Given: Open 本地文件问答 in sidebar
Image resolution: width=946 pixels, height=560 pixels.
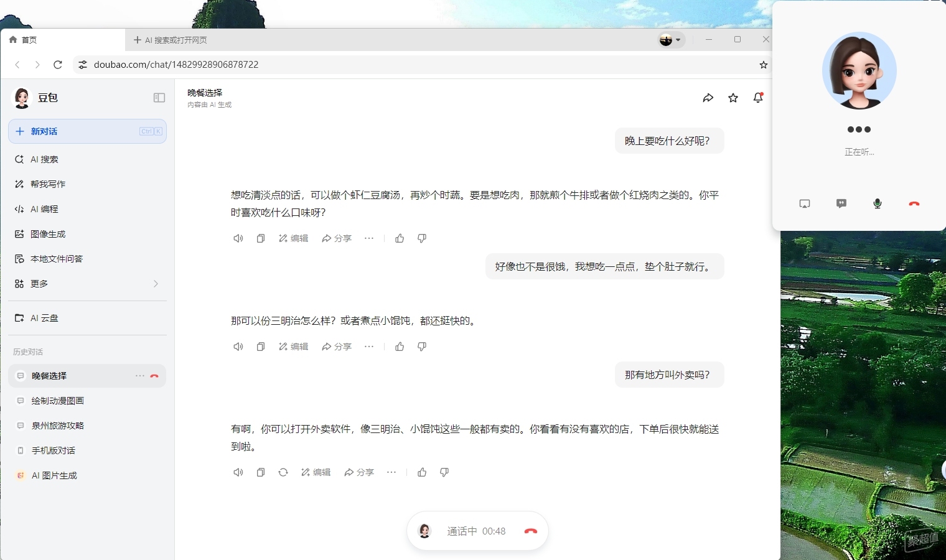Looking at the screenshot, I should pyautogui.click(x=87, y=259).
